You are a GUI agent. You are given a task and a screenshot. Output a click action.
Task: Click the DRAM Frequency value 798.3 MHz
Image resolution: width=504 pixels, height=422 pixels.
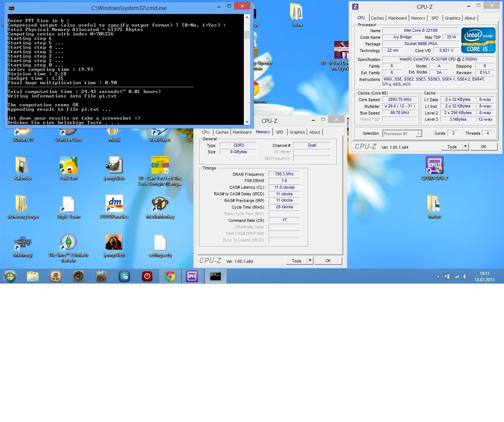[284, 174]
